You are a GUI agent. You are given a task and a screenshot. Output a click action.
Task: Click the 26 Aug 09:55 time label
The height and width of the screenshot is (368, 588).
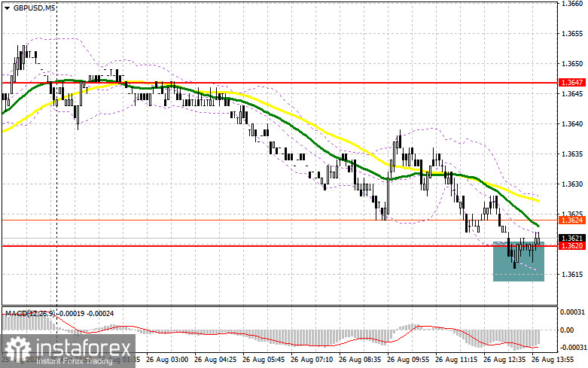click(408, 360)
